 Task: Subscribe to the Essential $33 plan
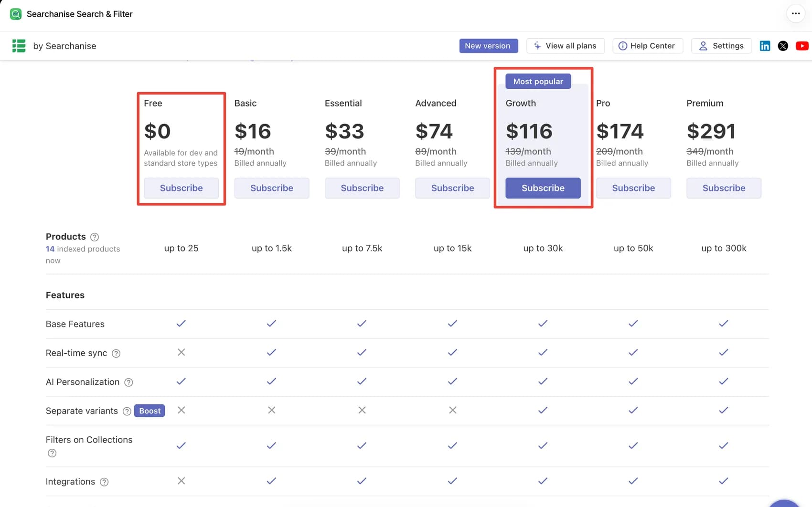[x=362, y=188]
